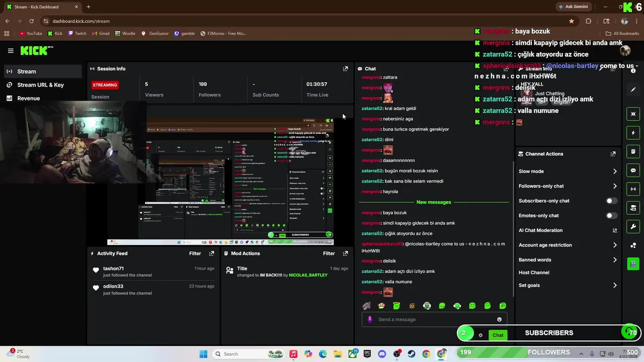The image size is (644, 362).
Task: Click the Windows Start button
Action: click(x=203, y=354)
